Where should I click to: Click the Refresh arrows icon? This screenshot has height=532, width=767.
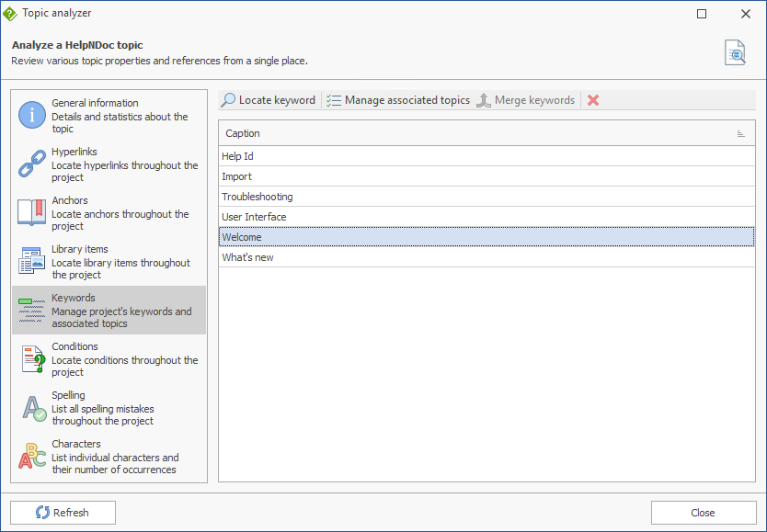(42, 512)
